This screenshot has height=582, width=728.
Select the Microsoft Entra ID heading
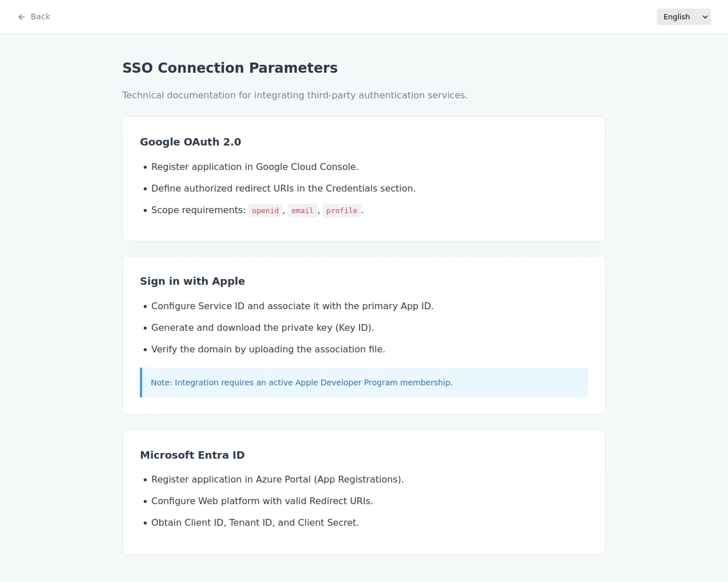192,455
